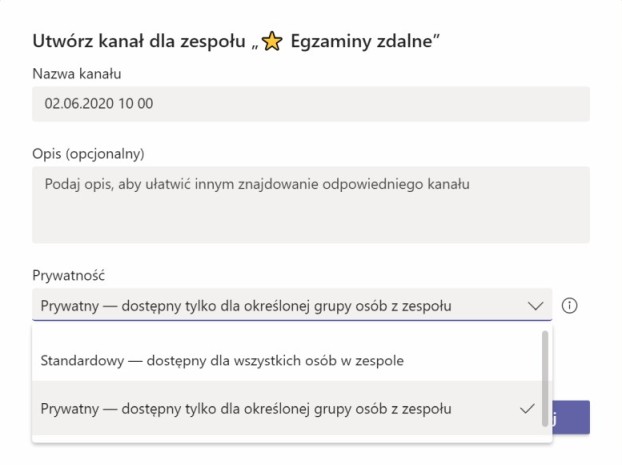Place cursor after 02.06.2020 10 00 text
This screenshot has height=465, width=622.
coord(155,104)
